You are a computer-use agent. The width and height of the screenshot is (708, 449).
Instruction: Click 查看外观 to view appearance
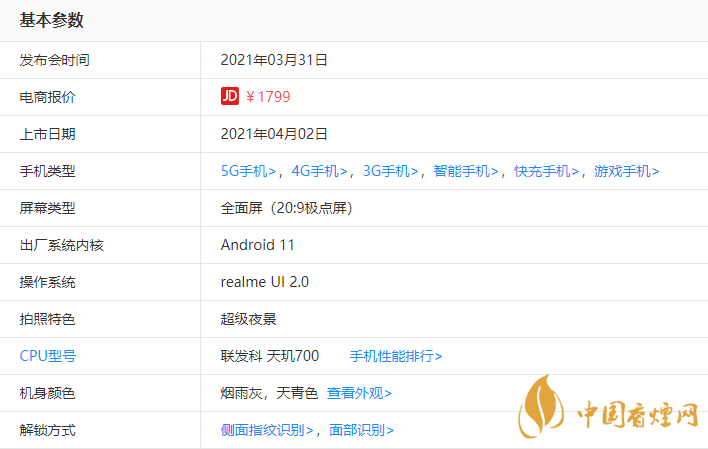(x=359, y=393)
